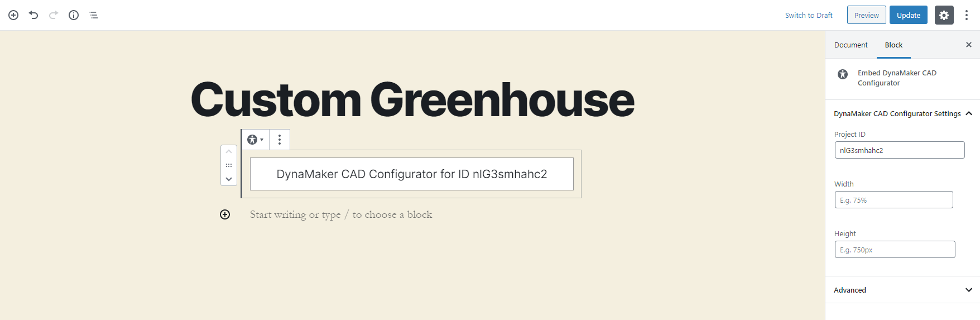Click the Redo arrow icon
The image size is (980, 320).
[x=54, y=15]
